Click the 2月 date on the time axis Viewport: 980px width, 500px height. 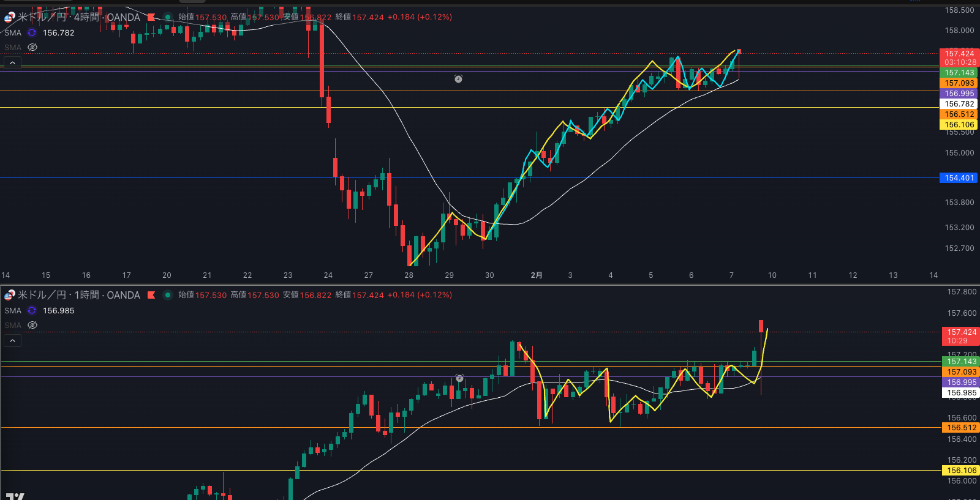(537, 275)
